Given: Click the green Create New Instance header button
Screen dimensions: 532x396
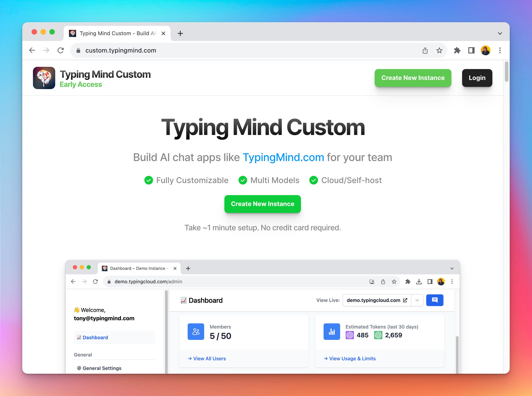Looking at the screenshot, I should [x=413, y=78].
